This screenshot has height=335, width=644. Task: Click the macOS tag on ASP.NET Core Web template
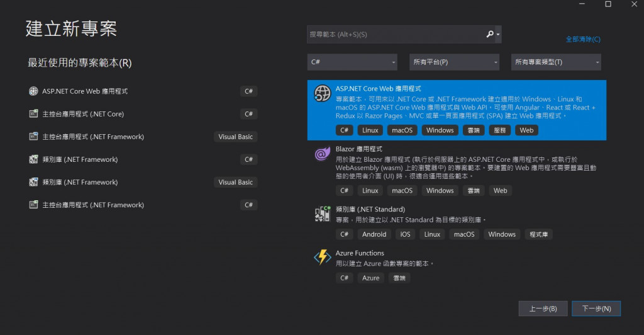402,130
